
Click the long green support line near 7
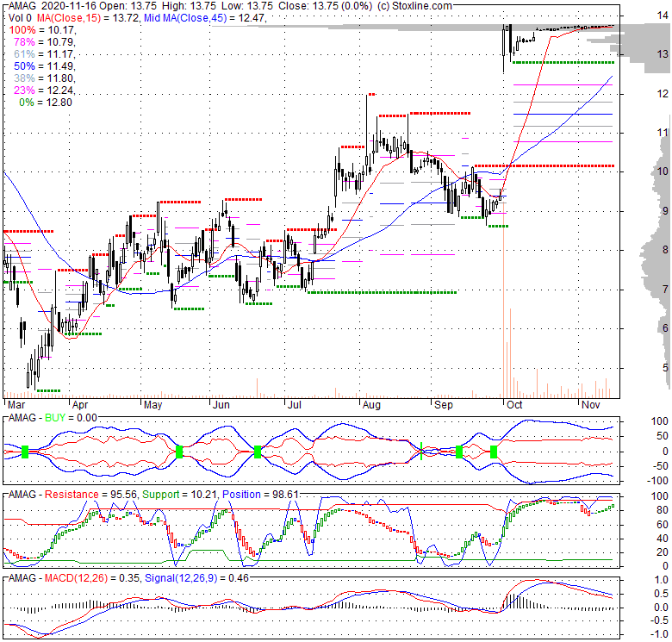coord(382,292)
